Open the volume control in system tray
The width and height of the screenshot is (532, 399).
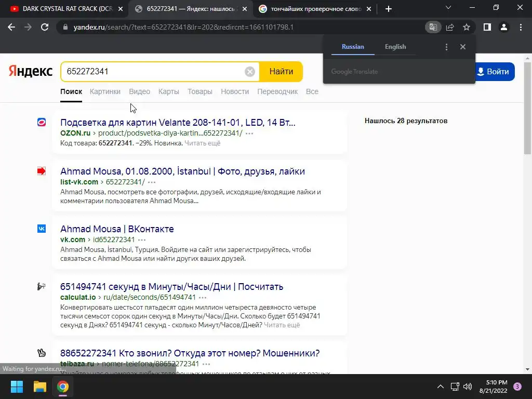468,387
